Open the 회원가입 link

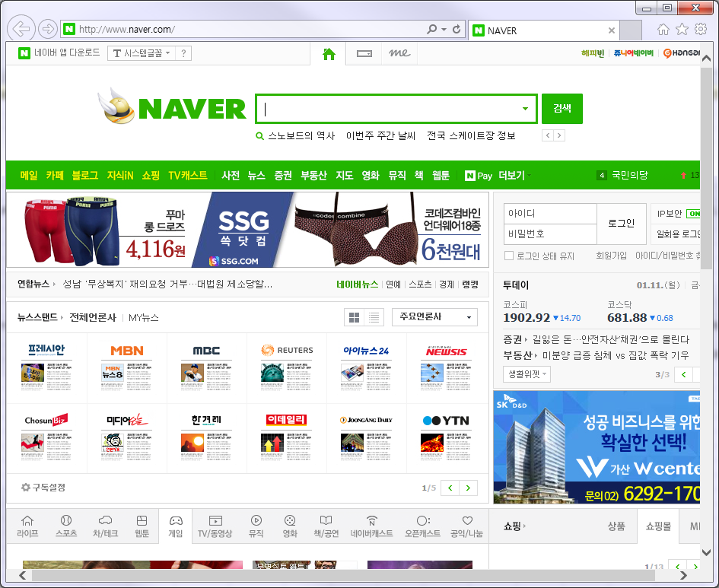pos(611,256)
